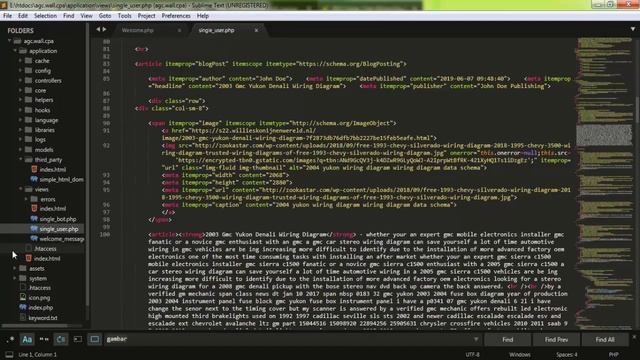Open the View menu
The width and height of the screenshot is (640, 360).
[87, 16]
